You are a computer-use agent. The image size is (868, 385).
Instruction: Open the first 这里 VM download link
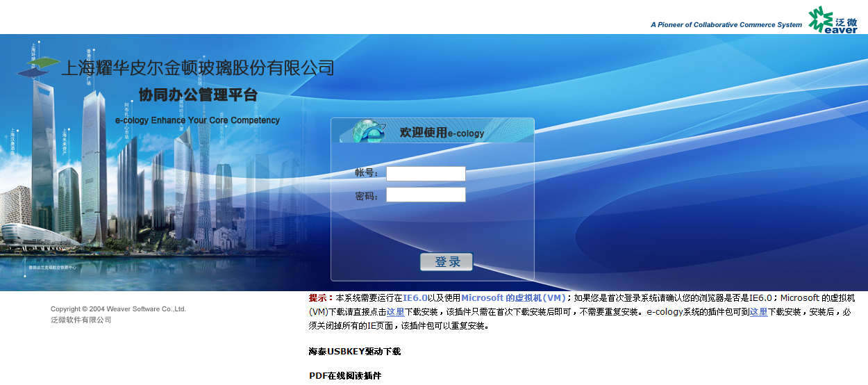pyautogui.click(x=396, y=312)
